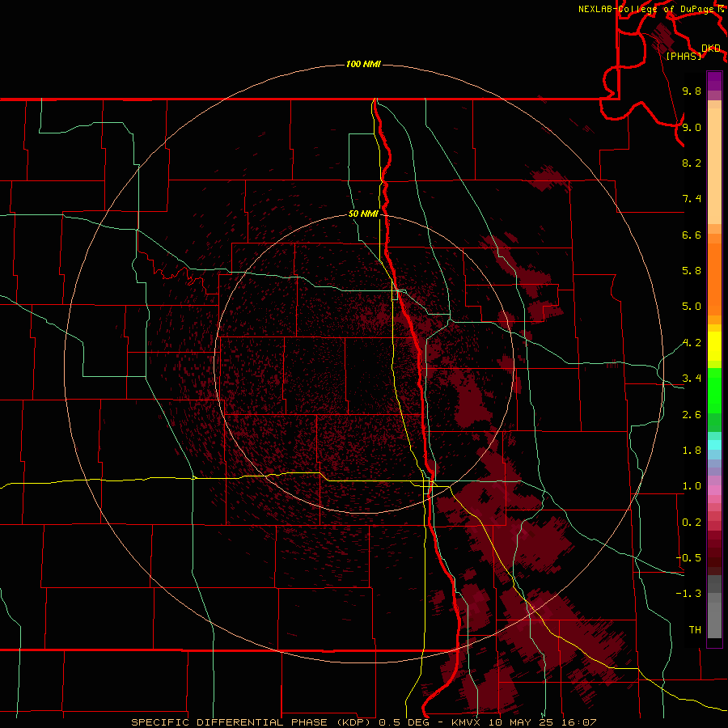Click the bright green color bar segment
This screenshot has width=728, height=728.
coord(714,390)
